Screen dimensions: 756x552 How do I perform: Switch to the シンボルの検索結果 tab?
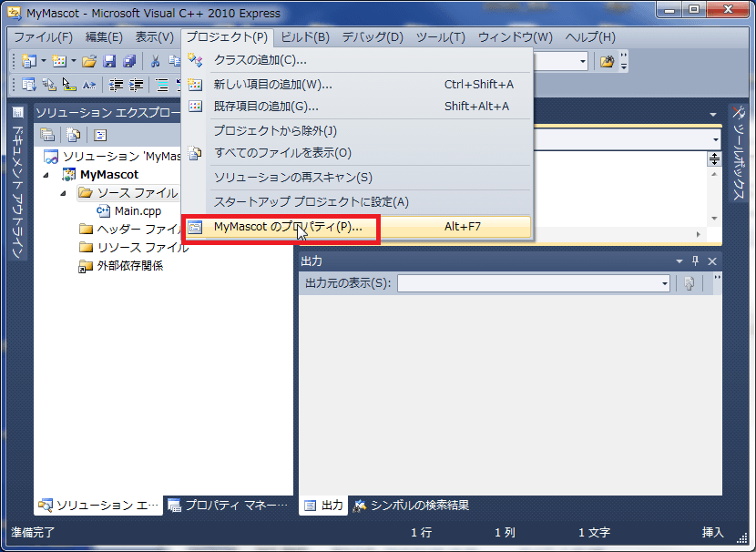coord(412,505)
